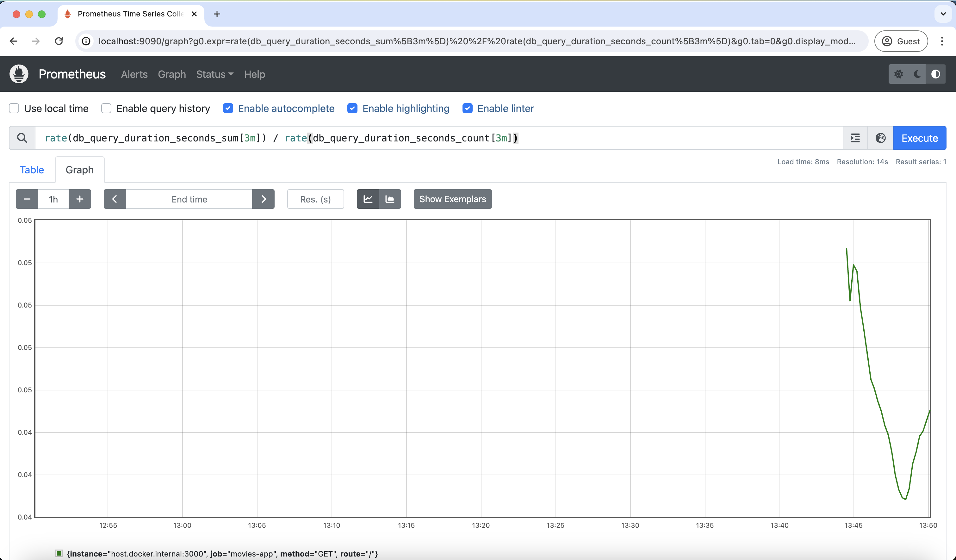Disable the Enable autocomplete checkbox
The image size is (956, 560).
pyautogui.click(x=228, y=109)
